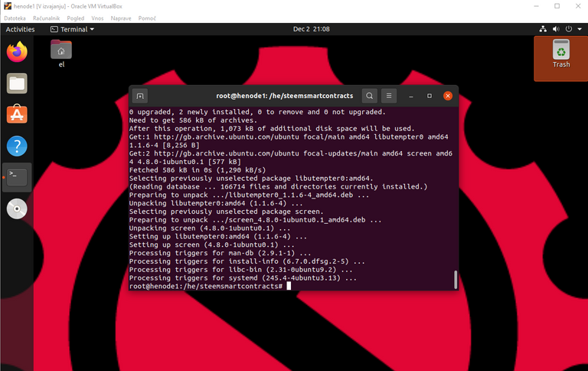588x371 pixels.
Task: Open the Vnos menu in VirtualBox
Action: [97, 18]
